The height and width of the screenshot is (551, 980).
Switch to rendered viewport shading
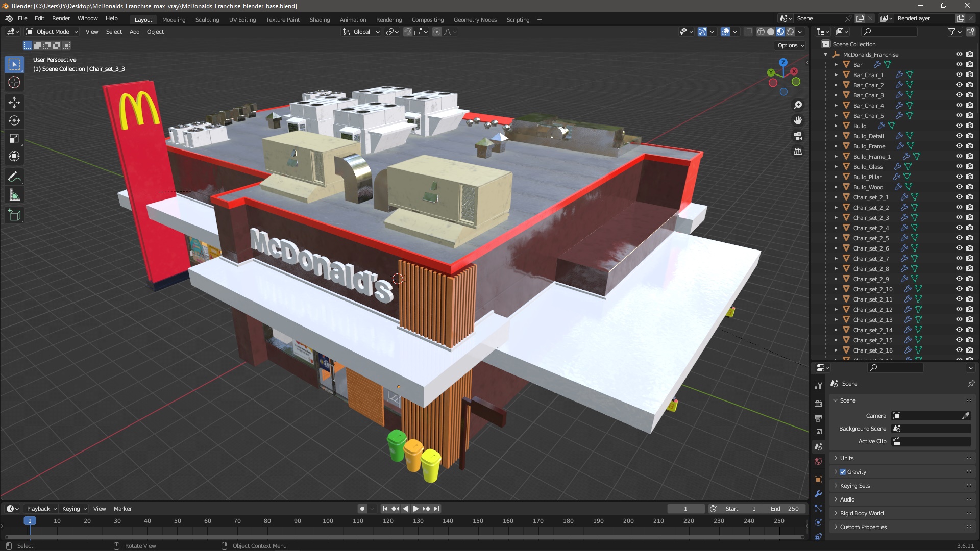tap(790, 32)
